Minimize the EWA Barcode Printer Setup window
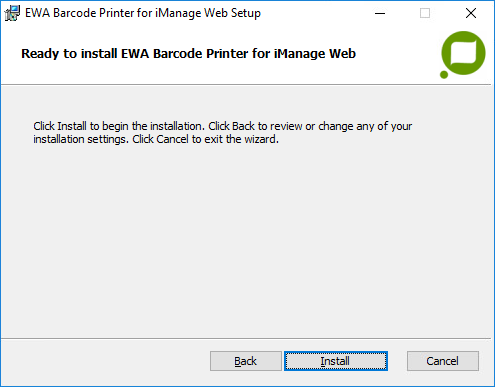495x387 pixels. pyautogui.click(x=380, y=13)
